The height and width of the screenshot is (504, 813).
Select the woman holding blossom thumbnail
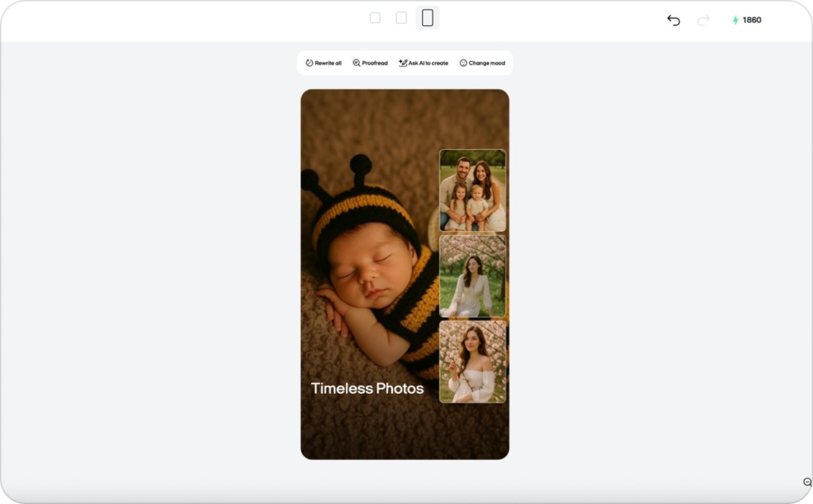click(x=472, y=361)
